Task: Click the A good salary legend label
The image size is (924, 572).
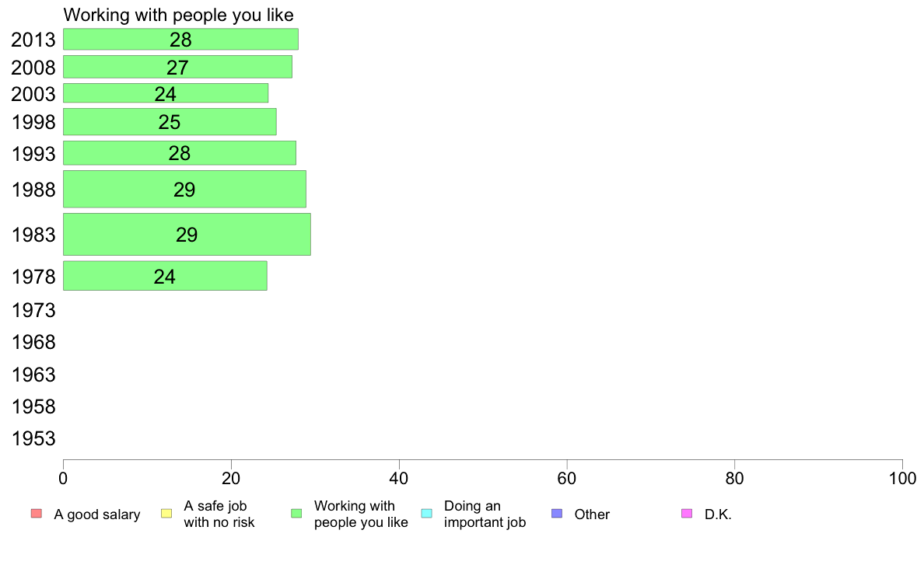Action: 97,514
